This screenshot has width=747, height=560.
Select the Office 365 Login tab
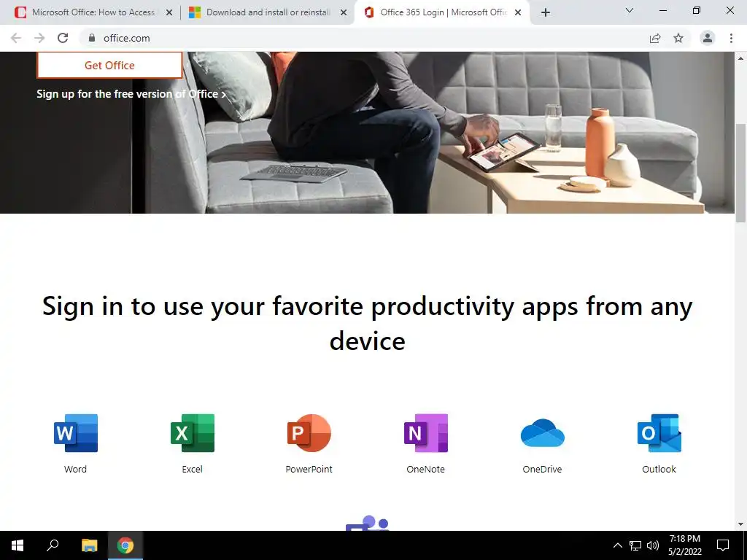[444, 12]
